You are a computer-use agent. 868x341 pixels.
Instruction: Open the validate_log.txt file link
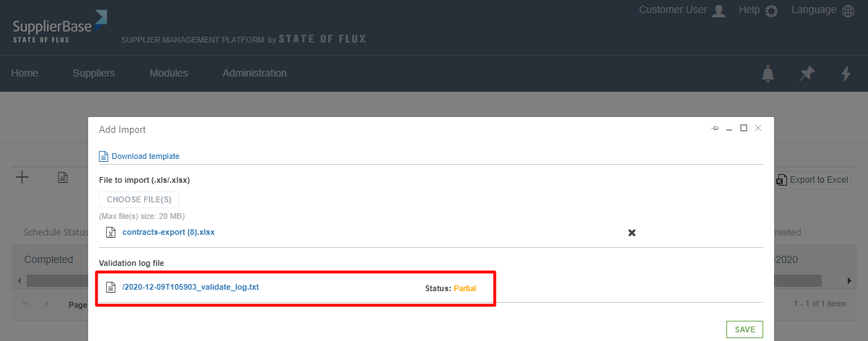pyautogui.click(x=190, y=287)
